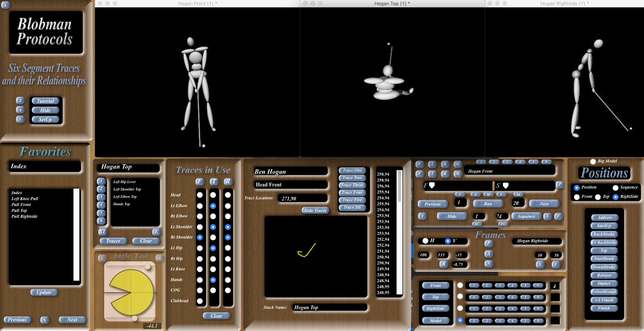Click the ST button below the Hogan Top list
Viewport: 644px width, 331px height.
click(x=102, y=231)
